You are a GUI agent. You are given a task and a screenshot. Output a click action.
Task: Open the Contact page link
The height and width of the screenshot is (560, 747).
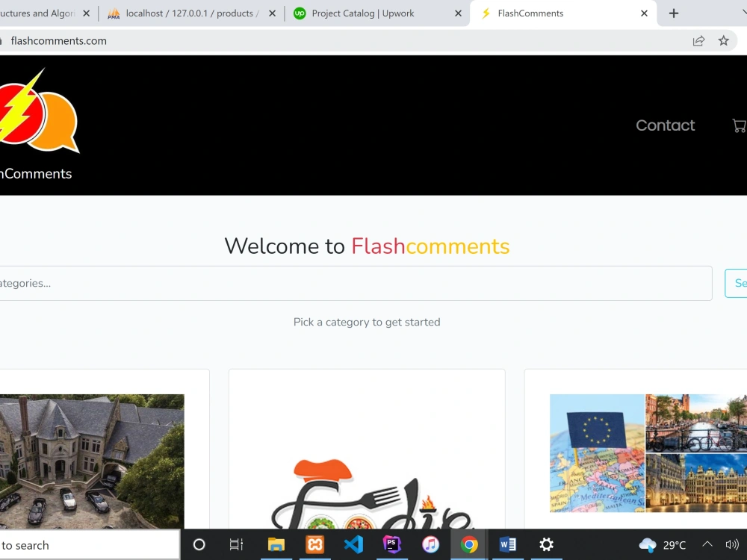(x=665, y=125)
